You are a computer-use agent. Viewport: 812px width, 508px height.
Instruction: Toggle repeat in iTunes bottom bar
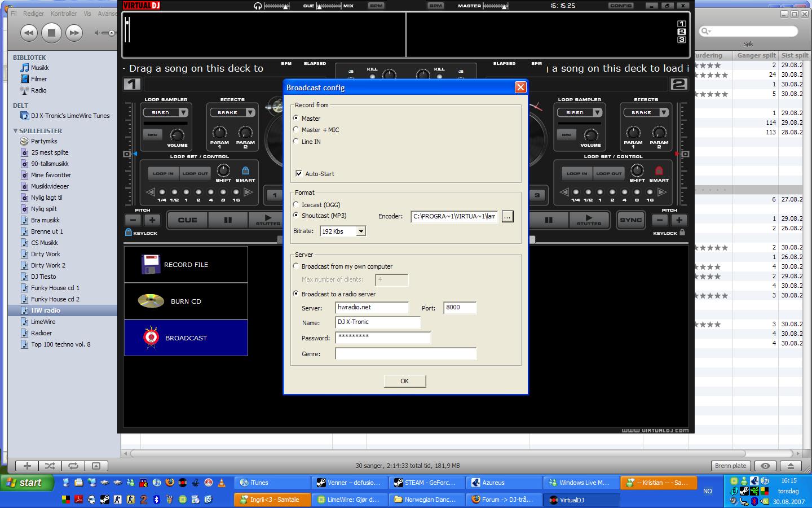(73, 466)
